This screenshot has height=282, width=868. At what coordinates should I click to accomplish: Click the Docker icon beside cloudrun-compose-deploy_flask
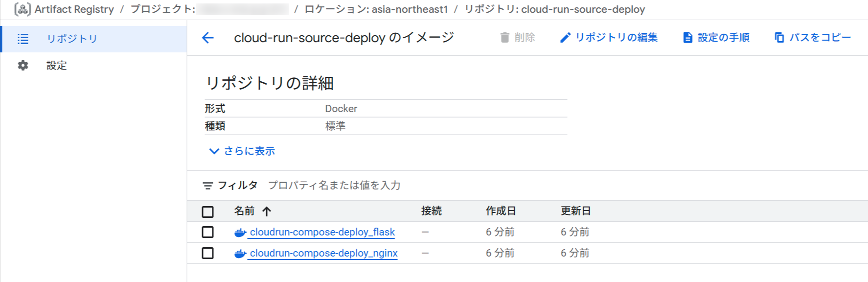pyautogui.click(x=240, y=233)
